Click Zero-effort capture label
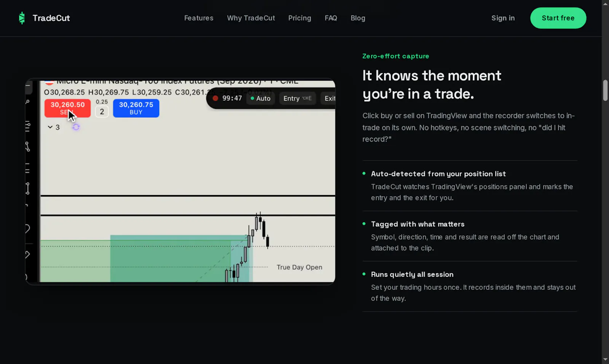Viewport: 609px width, 364px height. pyautogui.click(x=395, y=56)
